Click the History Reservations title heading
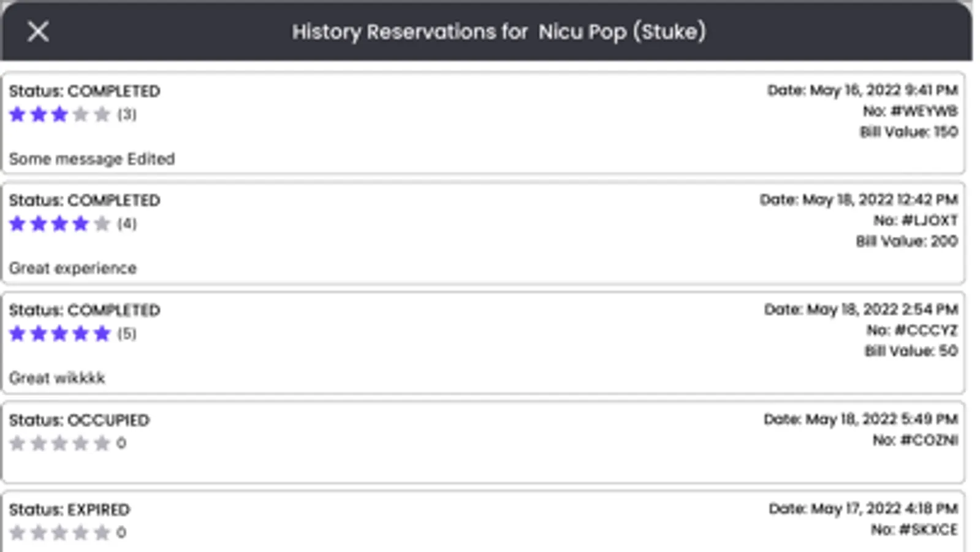Viewport: 980px width, 552px height. (498, 31)
